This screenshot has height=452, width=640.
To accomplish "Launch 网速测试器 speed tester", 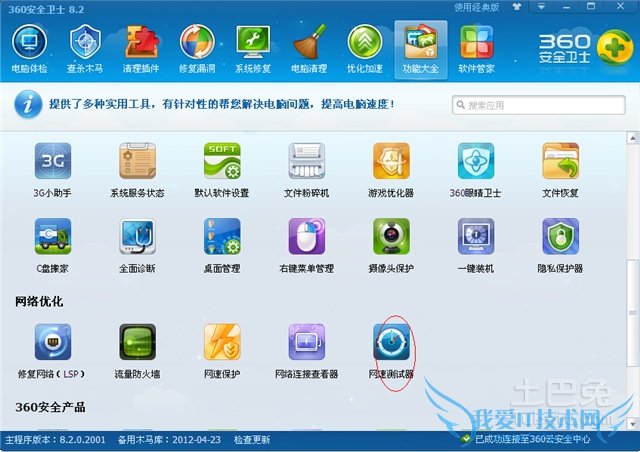I will pos(391,351).
